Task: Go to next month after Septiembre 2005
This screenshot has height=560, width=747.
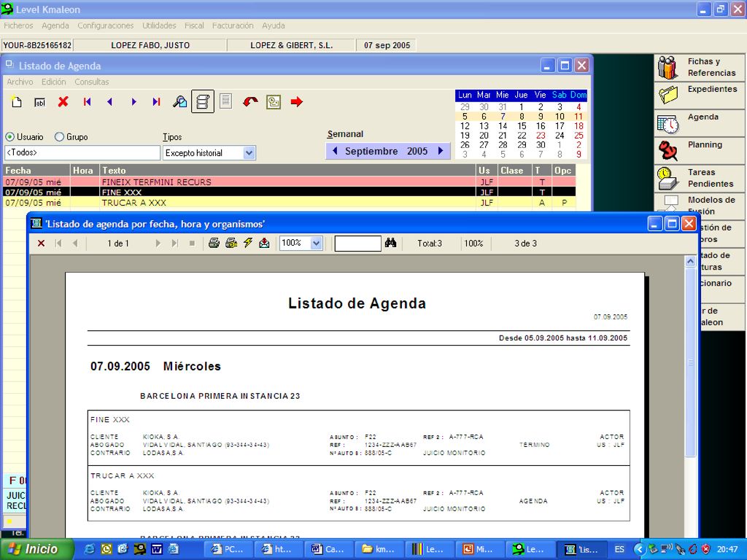Action: [441, 151]
